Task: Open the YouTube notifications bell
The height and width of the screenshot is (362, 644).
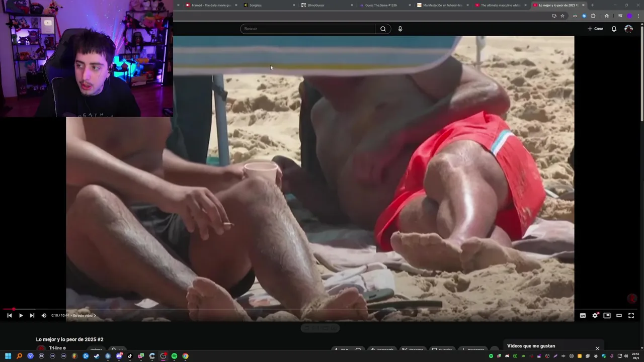Action: (614, 29)
